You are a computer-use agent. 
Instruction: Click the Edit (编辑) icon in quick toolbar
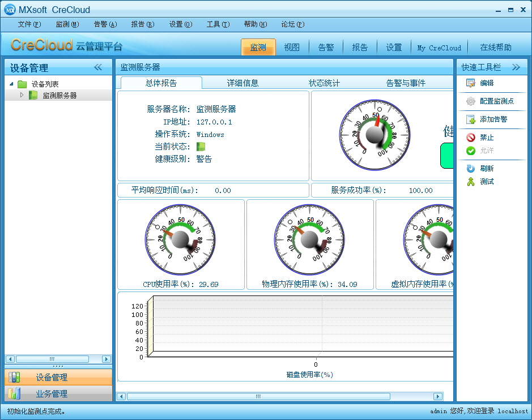470,83
